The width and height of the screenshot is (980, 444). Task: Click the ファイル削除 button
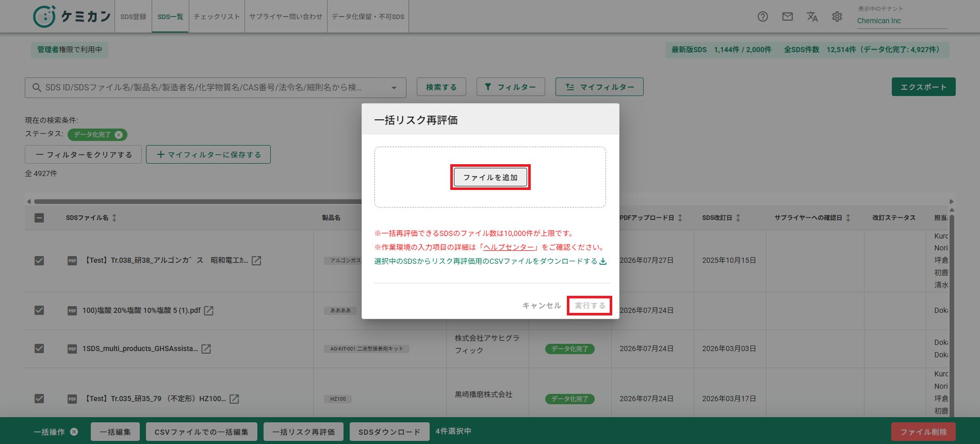coord(923,432)
